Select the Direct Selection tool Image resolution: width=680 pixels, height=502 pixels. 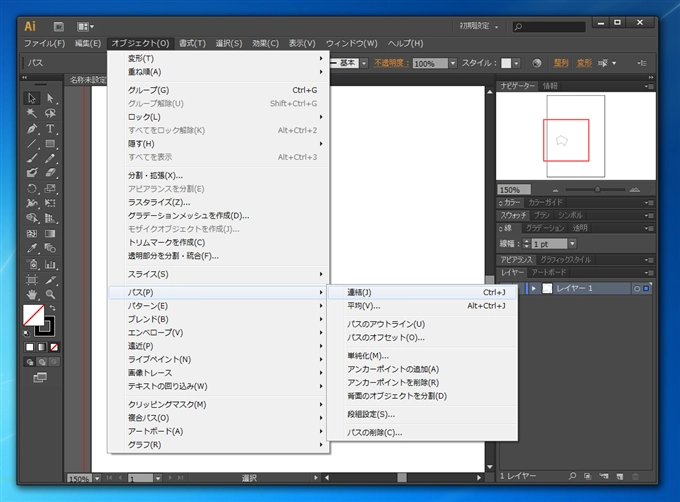pyautogui.click(x=50, y=98)
